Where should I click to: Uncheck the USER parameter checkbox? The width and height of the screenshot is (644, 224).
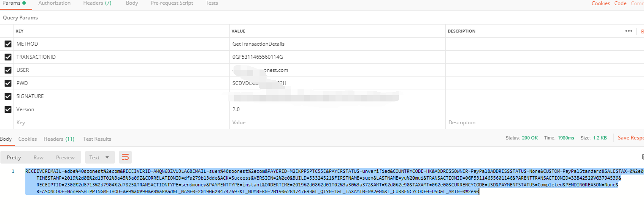8,70
